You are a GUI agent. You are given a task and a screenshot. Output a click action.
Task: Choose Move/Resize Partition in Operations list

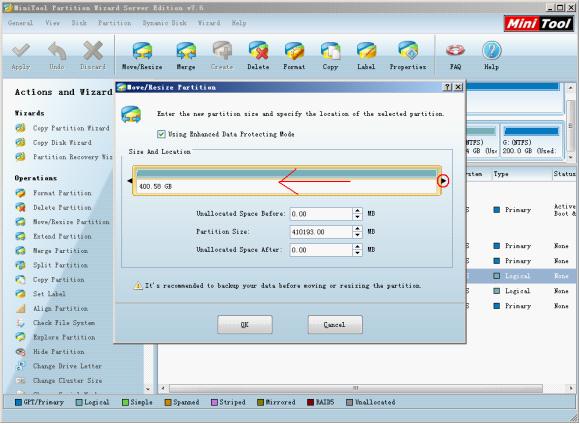click(62, 222)
